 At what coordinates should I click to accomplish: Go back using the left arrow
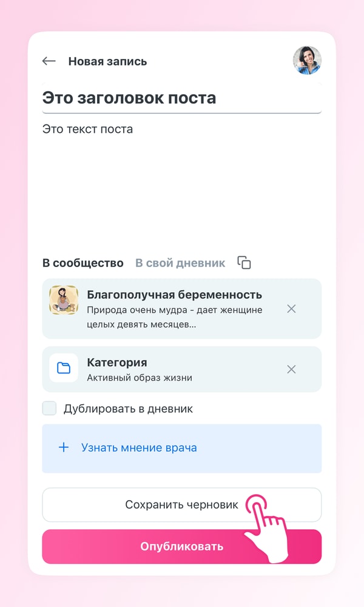tap(49, 61)
